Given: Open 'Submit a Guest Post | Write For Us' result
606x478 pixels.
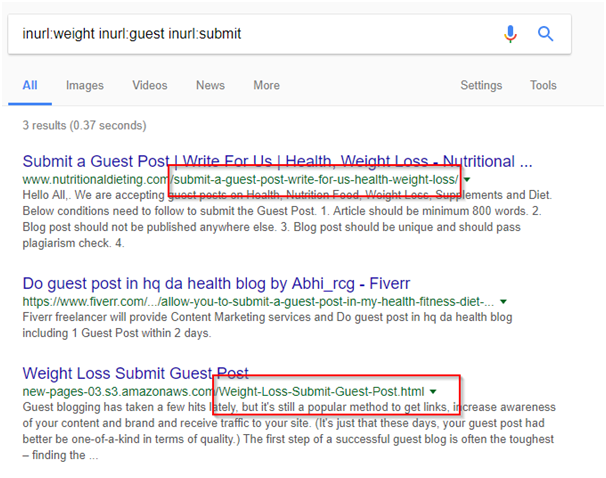Looking at the screenshot, I should click(277, 161).
